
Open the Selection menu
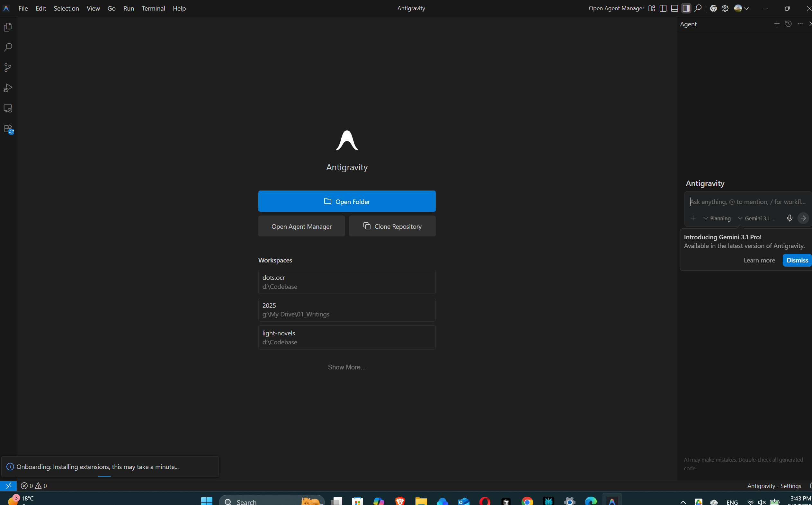pyautogui.click(x=66, y=8)
